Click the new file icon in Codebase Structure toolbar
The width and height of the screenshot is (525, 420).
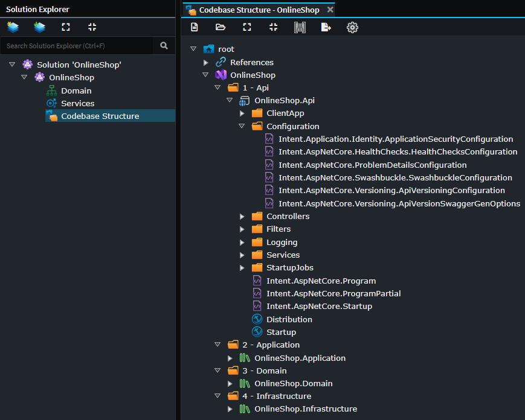(x=194, y=27)
